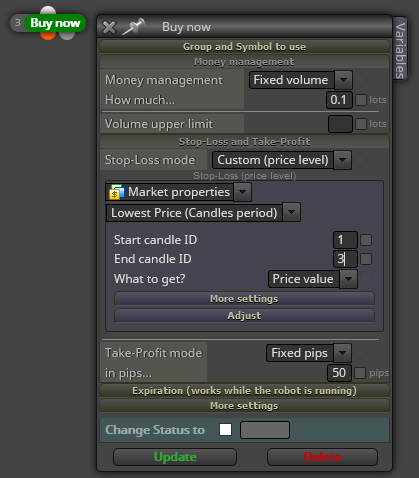Collapse Stop-Loss and Take-Profit section header

coord(244,142)
